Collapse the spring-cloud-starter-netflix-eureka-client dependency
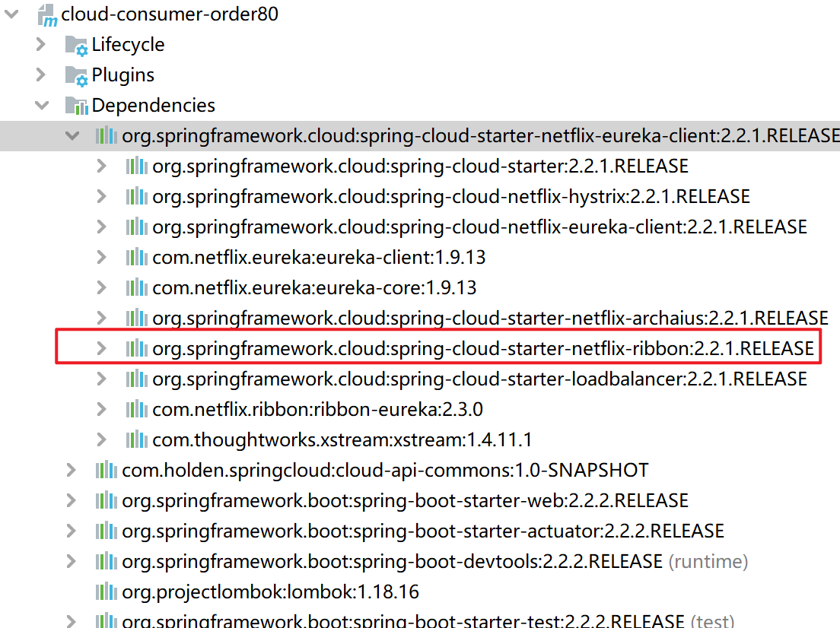840x628 pixels. 72,136
